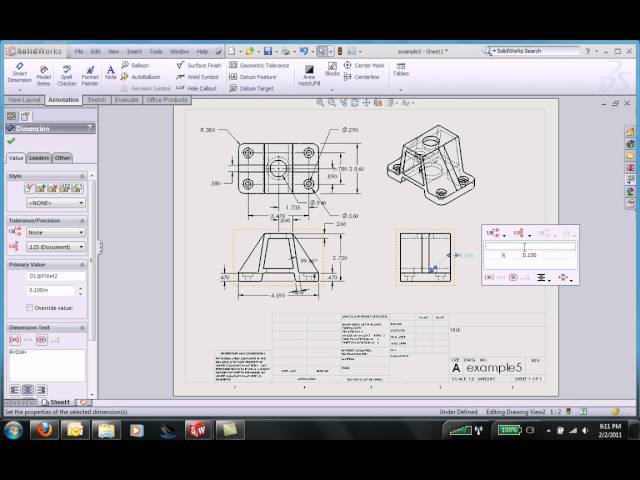Insert a Datum Feature symbol

pos(253,77)
